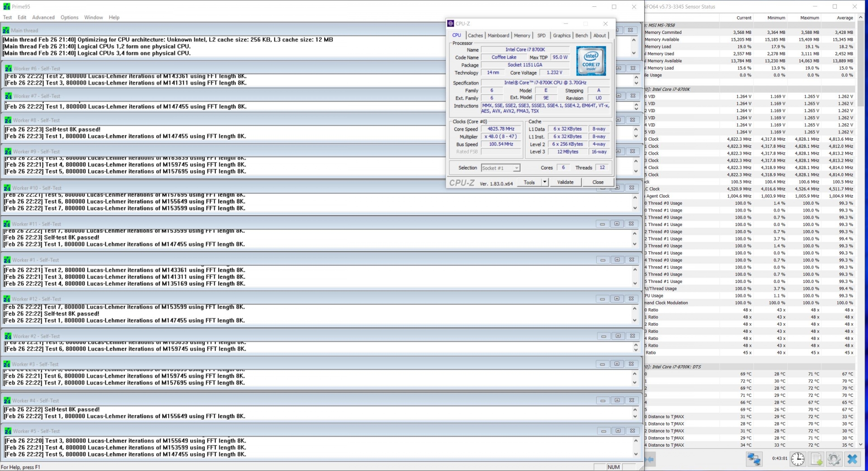The width and height of the screenshot is (868, 471).
Task: Start logging with HWiNFO sheet-plus icon
Action: (816, 459)
